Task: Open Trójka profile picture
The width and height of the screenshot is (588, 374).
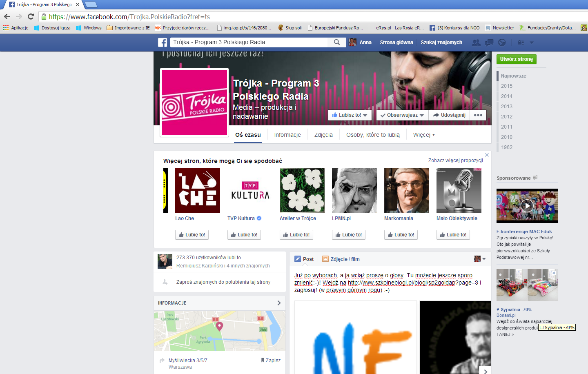Action: (x=194, y=102)
